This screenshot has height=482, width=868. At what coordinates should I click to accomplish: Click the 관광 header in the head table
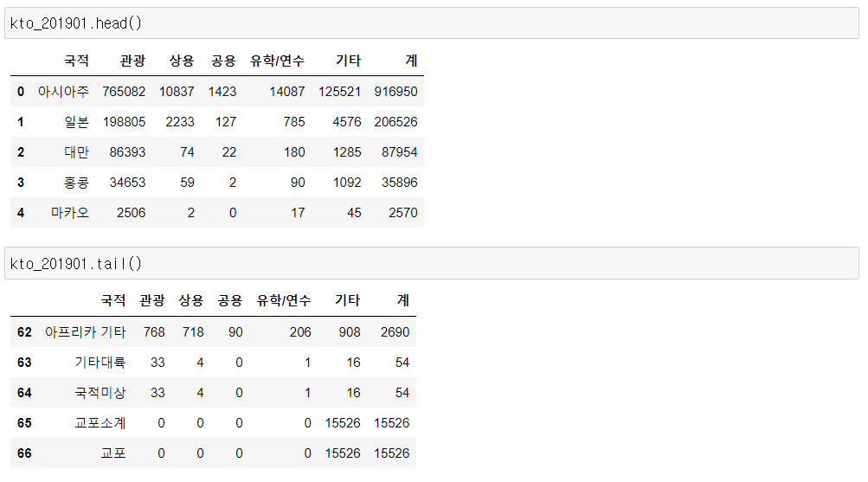tap(133, 61)
